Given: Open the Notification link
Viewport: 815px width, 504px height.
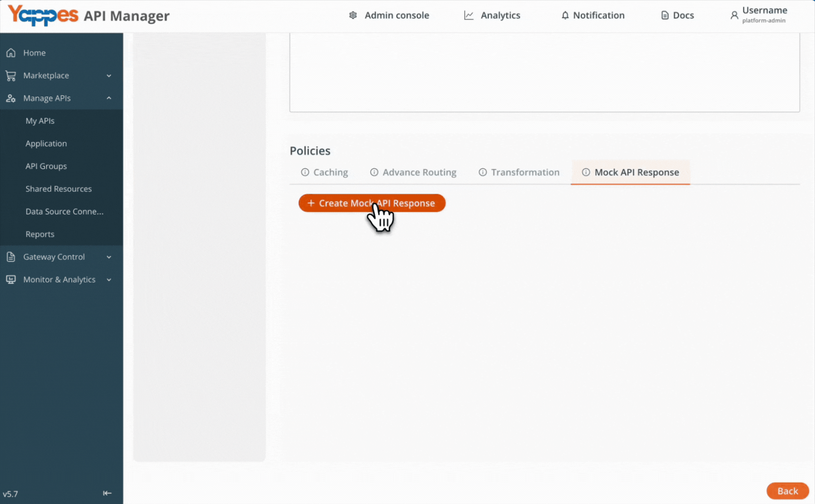Looking at the screenshot, I should pyautogui.click(x=593, y=15).
